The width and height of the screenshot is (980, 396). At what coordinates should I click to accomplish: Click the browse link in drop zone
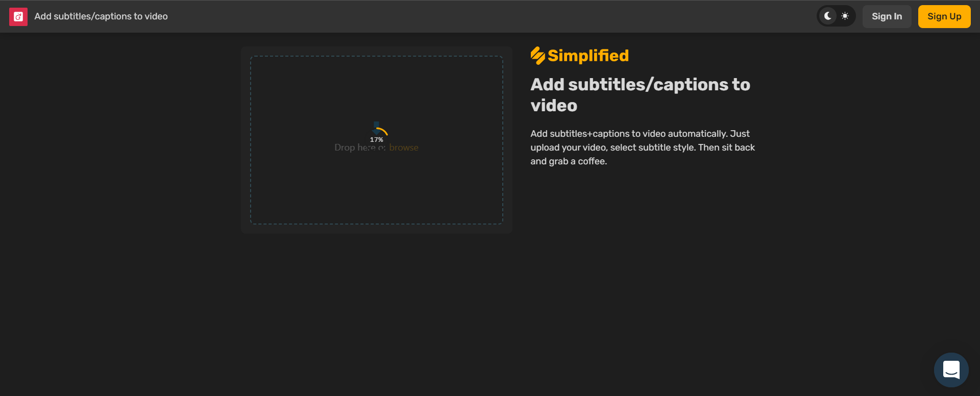click(x=404, y=147)
